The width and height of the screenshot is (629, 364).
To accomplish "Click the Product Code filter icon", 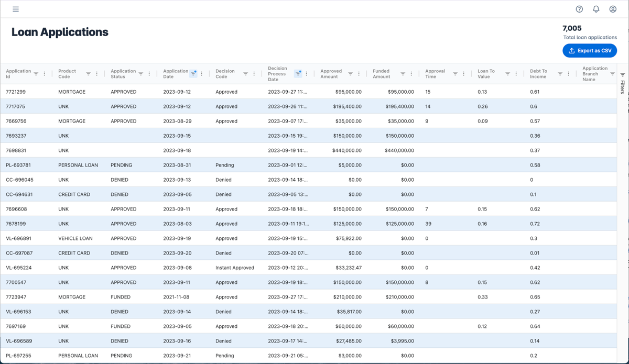I will pos(88,74).
